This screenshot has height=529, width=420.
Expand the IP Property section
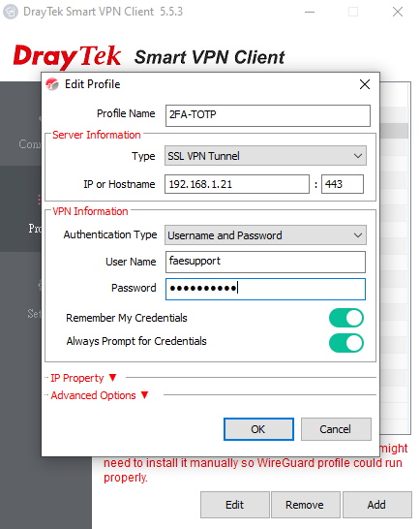point(83,378)
